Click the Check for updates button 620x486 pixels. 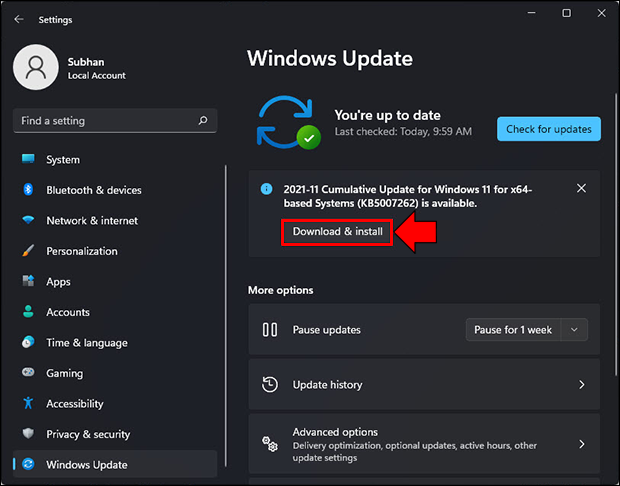tap(549, 129)
